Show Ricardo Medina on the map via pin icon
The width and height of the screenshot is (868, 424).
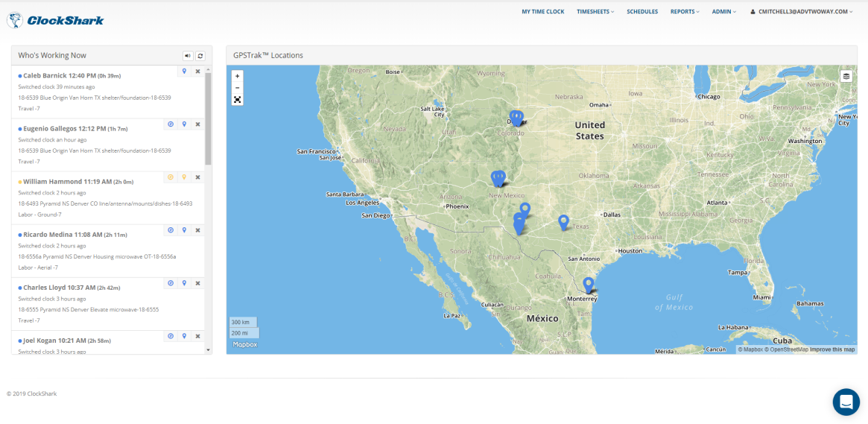click(184, 230)
